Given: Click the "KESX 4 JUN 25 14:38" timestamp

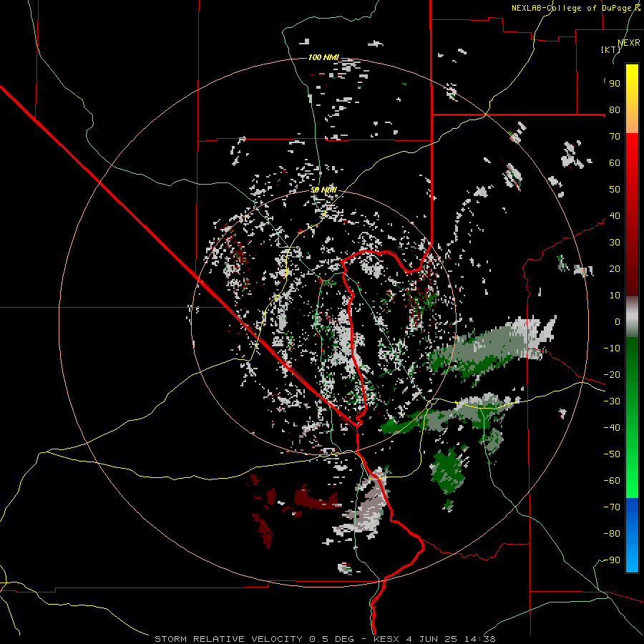Looking at the screenshot, I should tap(434, 639).
